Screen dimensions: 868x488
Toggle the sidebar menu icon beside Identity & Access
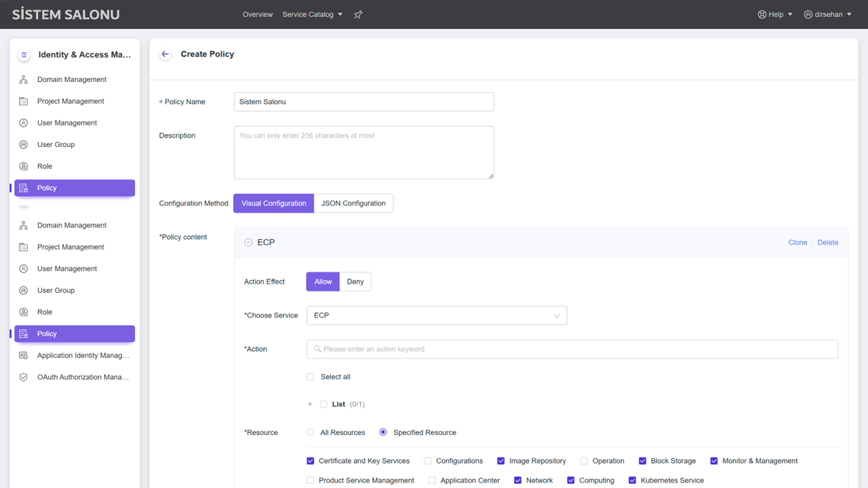pyautogui.click(x=24, y=55)
